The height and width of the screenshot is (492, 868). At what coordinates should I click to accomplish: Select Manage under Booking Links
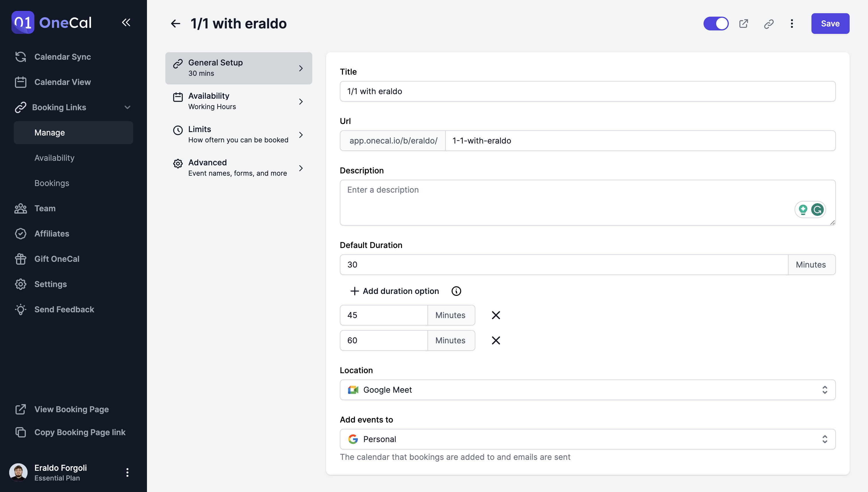pos(49,132)
